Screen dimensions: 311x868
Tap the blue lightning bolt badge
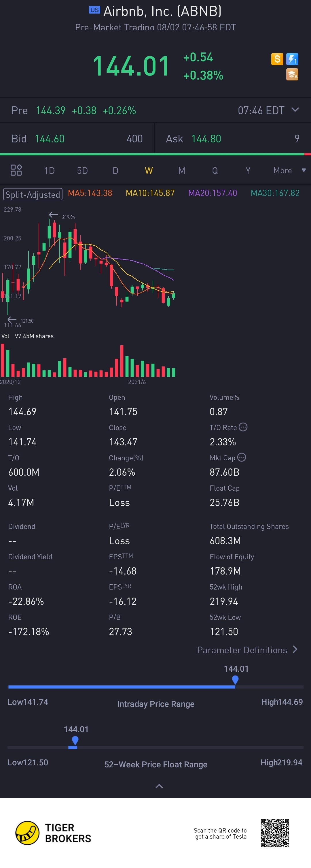coord(292,59)
